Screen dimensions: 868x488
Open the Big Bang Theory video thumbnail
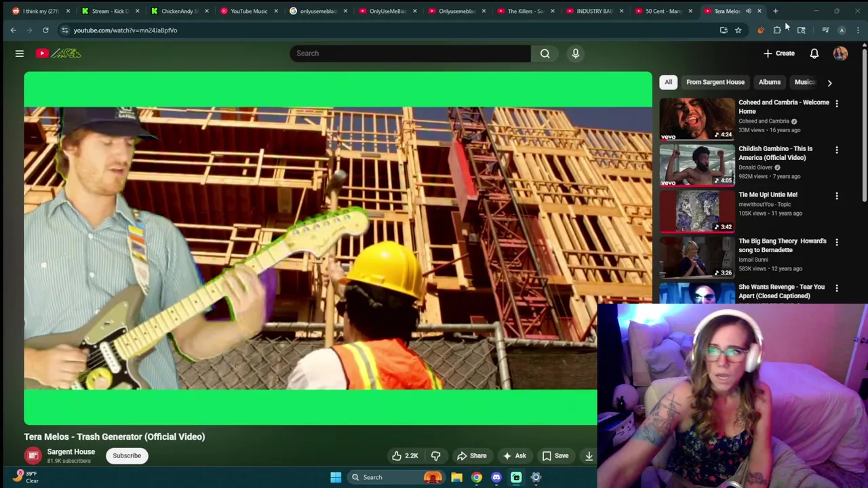coord(697,257)
